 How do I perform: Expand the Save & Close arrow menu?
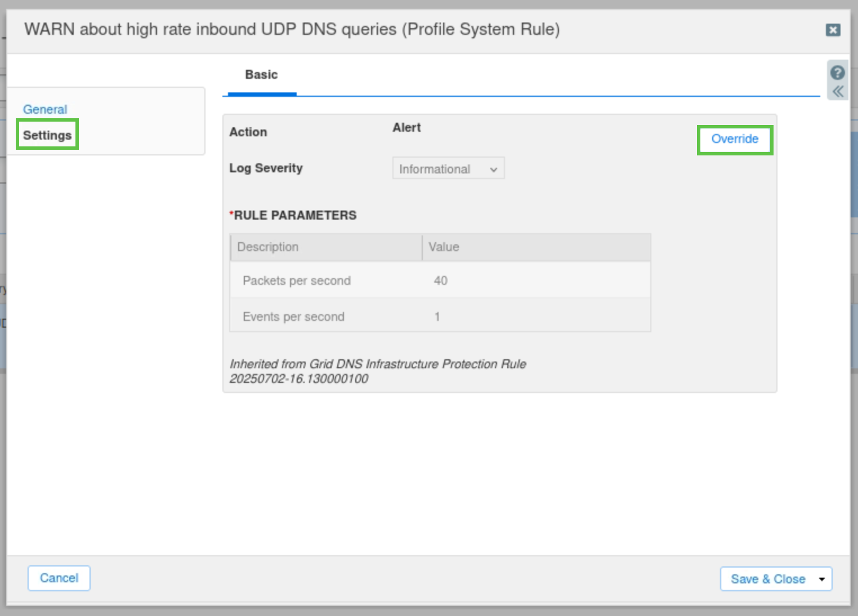822,579
